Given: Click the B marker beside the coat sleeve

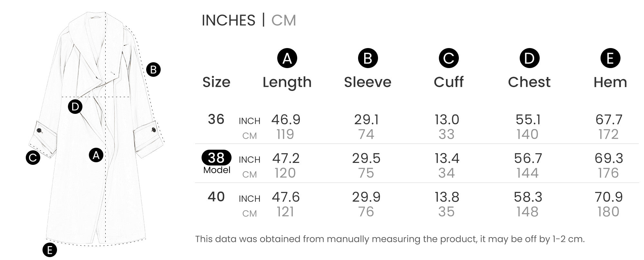Looking at the screenshot, I should [x=153, y=70].
